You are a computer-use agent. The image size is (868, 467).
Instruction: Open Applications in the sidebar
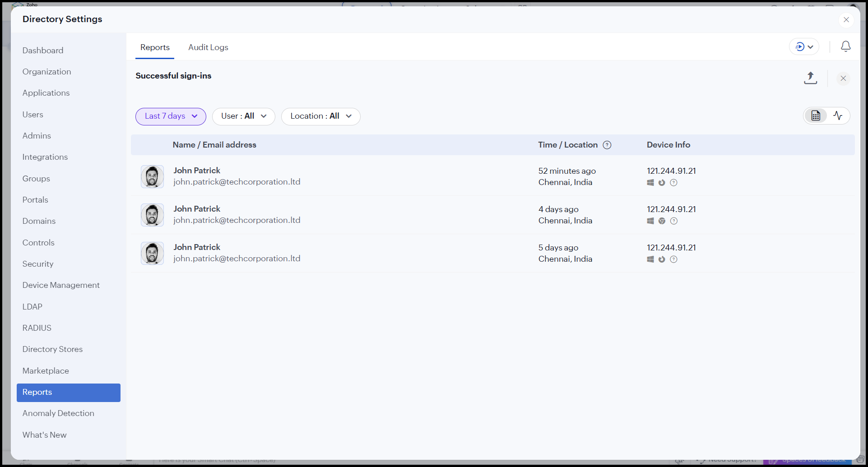point(46,93)
